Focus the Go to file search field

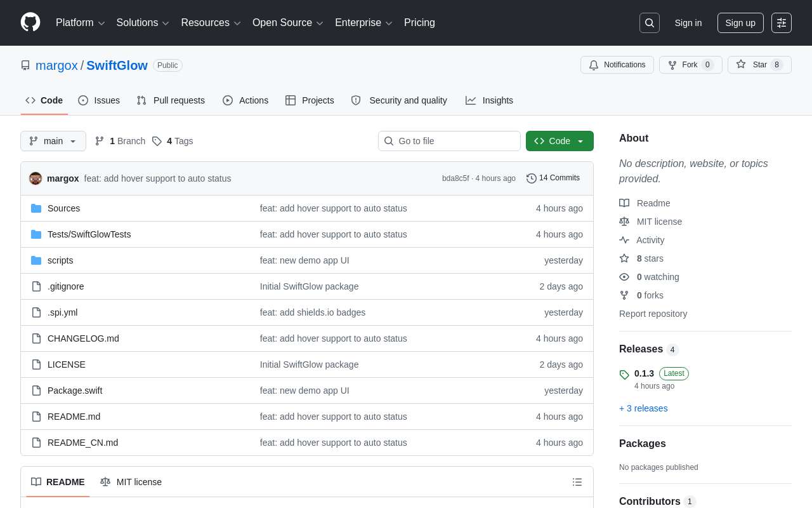pos(449,141)
